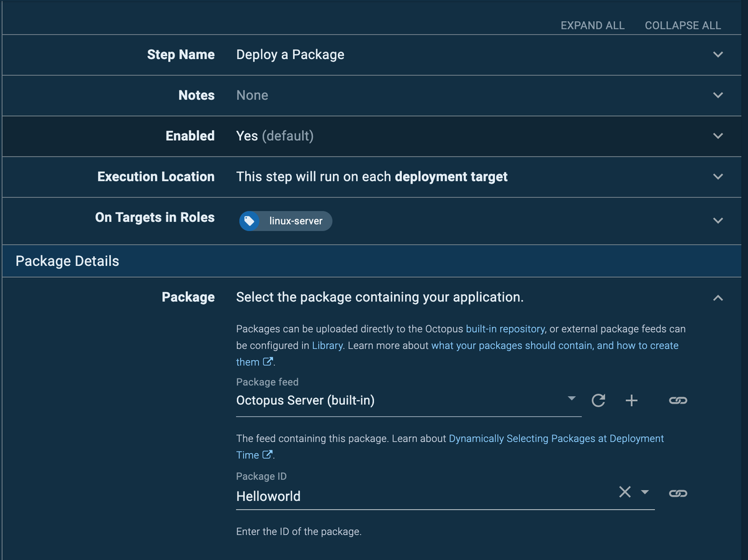748x560 pixels.
Task: Bind package feed to a variable using chain icon
Action: click(678, 401)
